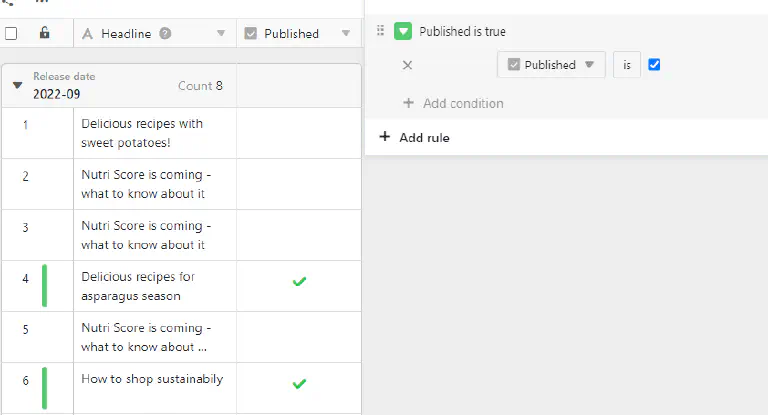768x415 pixels.
Task: Click the Add condition button
Action: (453, 103)
